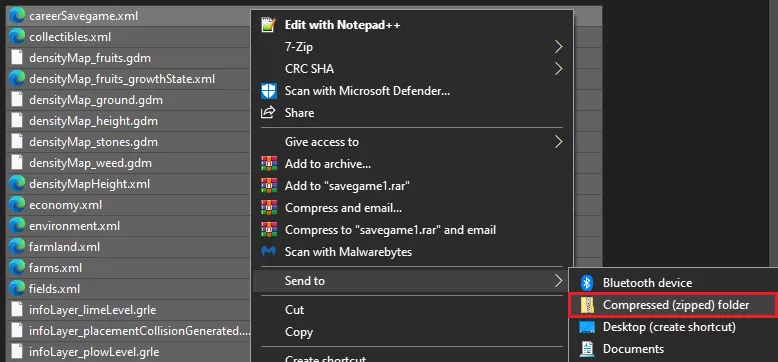
Task: Click Edge icon of farms.xml
Action: tap(17, 268)
